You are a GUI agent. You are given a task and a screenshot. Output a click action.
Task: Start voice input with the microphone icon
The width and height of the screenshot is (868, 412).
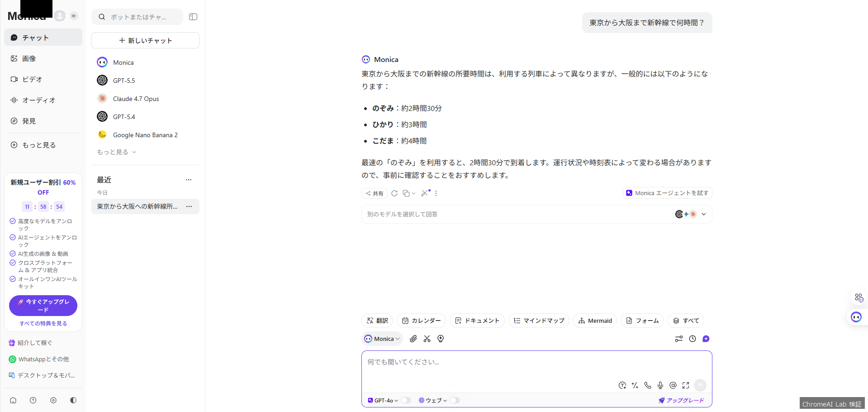tap(660, 385)
